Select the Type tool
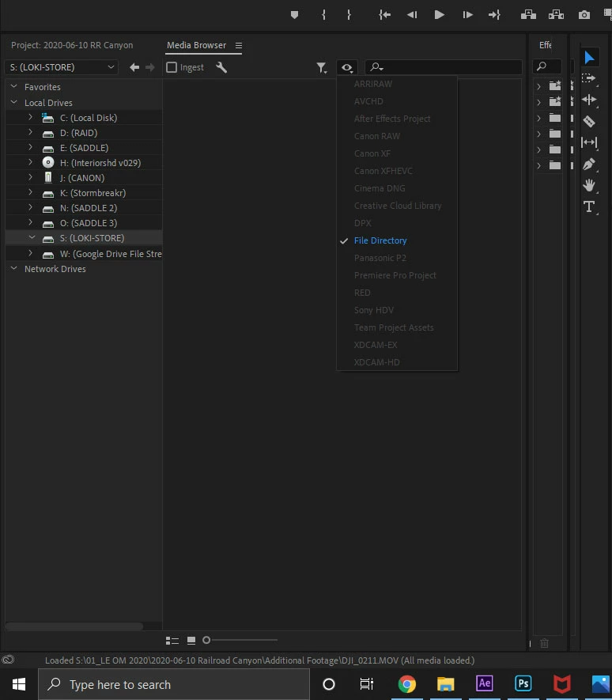 tap(589, 206)
